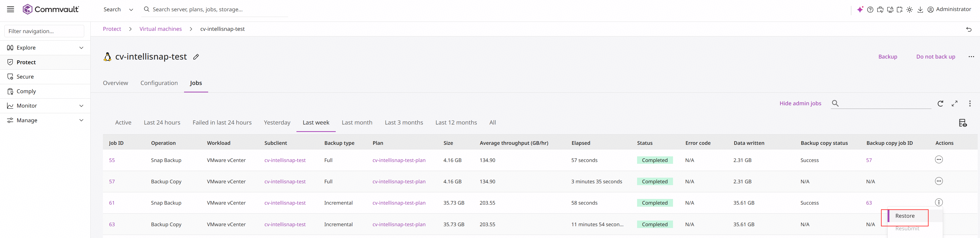This screenshot has height=238, width=980.
Task: Show All jobs filter
Action: 493,123
